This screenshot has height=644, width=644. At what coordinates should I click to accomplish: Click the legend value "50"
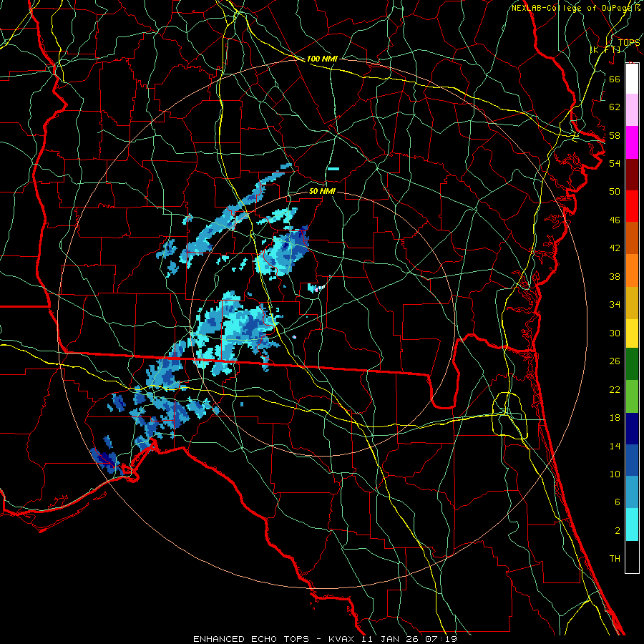615,192
